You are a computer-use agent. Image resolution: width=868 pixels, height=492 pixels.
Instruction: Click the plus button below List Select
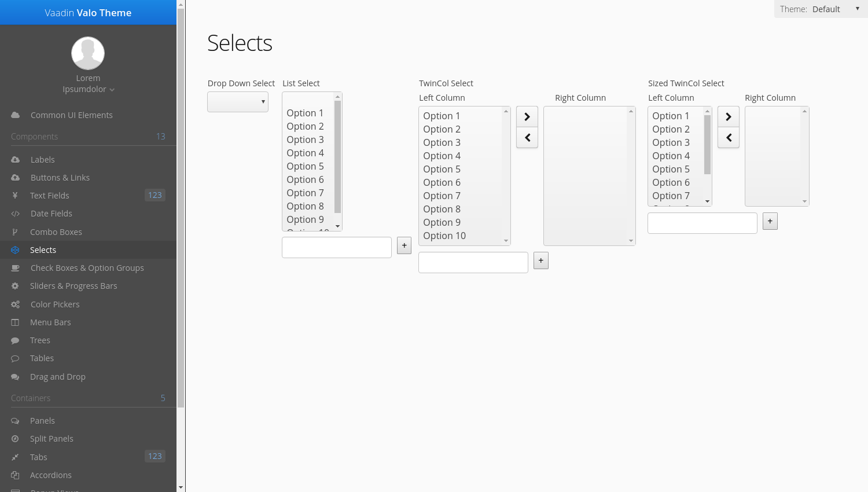pos(404,245)
